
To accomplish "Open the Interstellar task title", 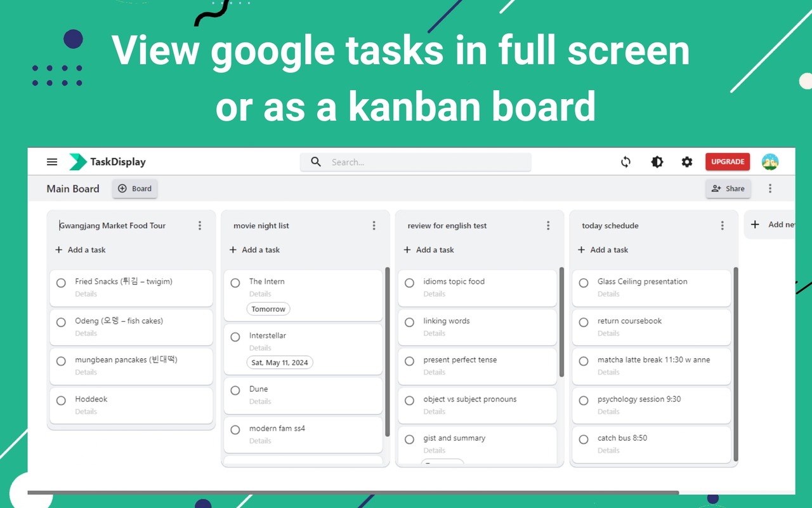I will click(268, 335).
